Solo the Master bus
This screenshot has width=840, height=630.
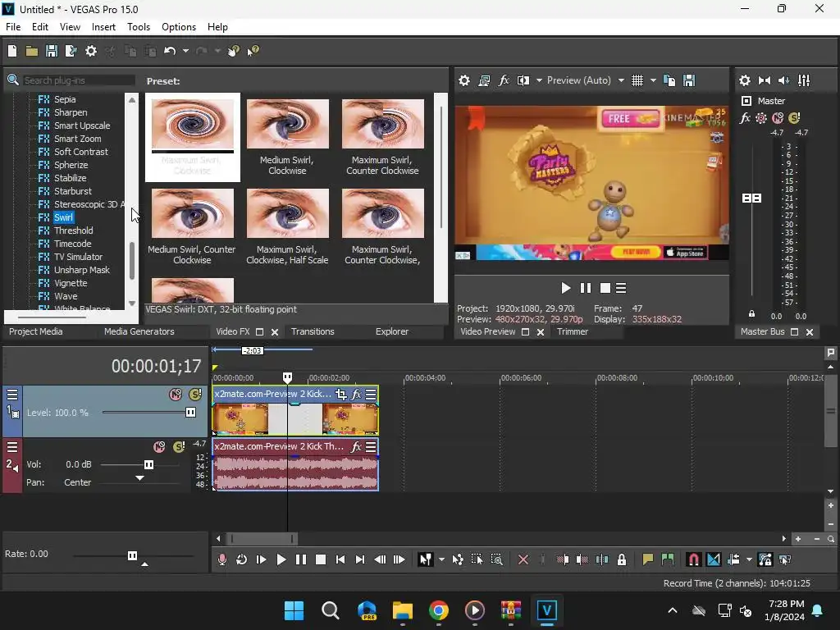(x=794, y=118)
